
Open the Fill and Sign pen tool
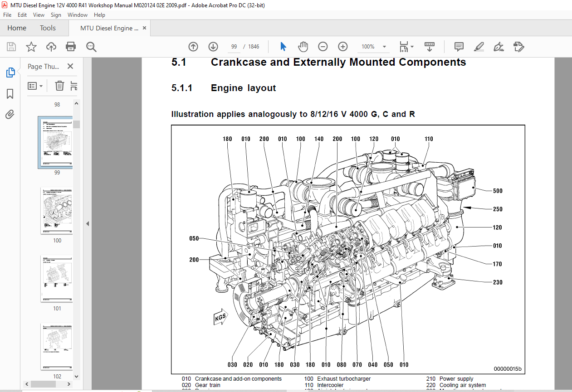tap(499, 47)
